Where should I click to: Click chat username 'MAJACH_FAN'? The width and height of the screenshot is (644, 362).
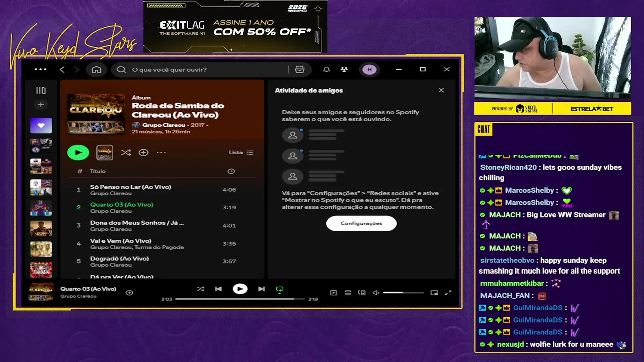point(506,296)
